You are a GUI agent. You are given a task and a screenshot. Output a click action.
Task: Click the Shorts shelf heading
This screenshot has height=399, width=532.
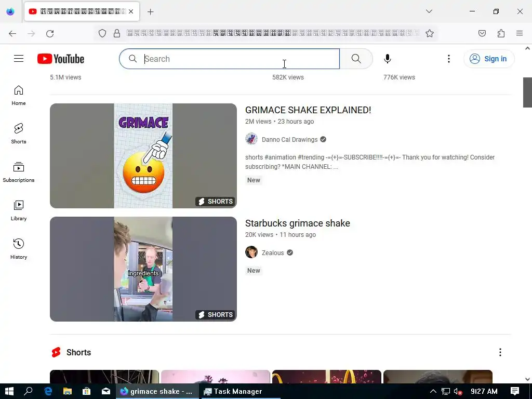pos(79,353)
